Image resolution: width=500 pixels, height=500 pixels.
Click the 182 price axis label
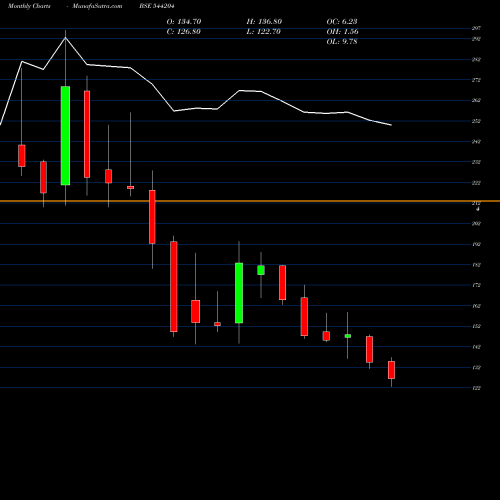click(476, 265)
